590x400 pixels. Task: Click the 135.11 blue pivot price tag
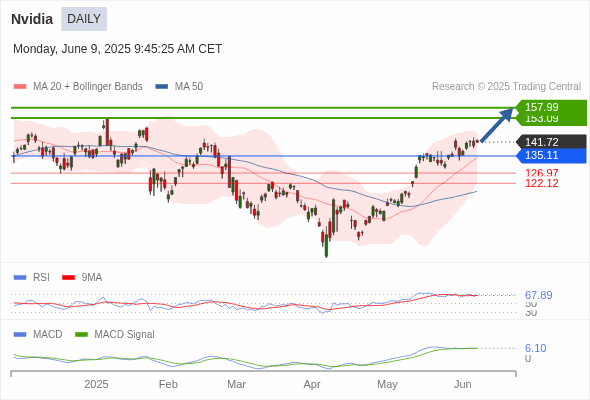click(x=551, y=155)
